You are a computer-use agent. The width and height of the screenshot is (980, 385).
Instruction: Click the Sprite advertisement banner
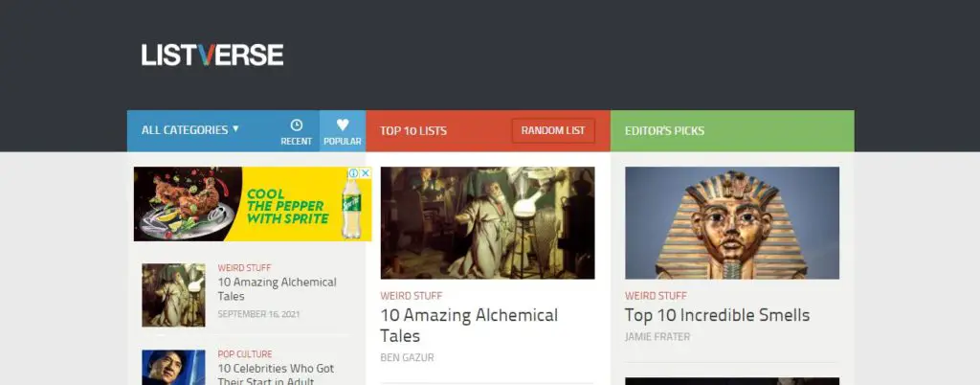(253, 204)
